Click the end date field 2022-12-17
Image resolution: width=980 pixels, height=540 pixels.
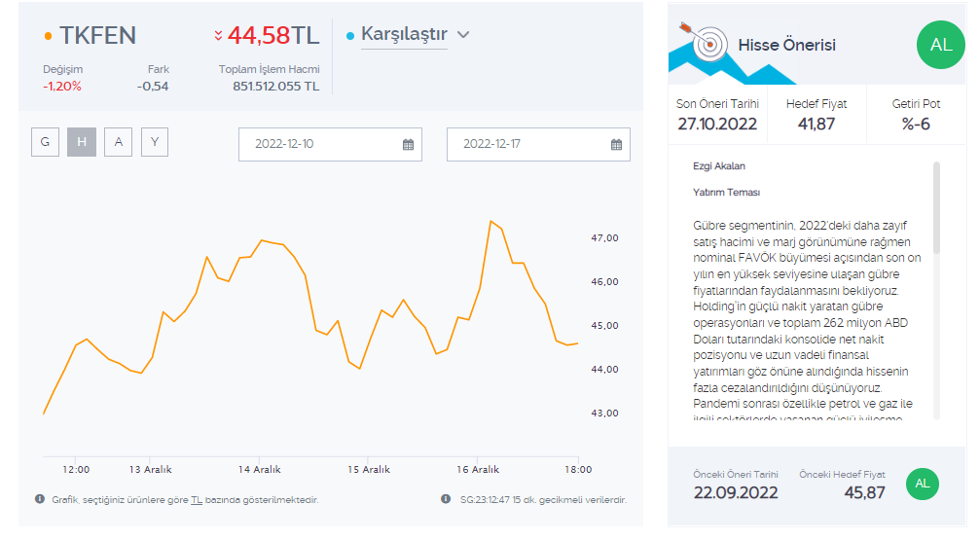pos(538,144)
